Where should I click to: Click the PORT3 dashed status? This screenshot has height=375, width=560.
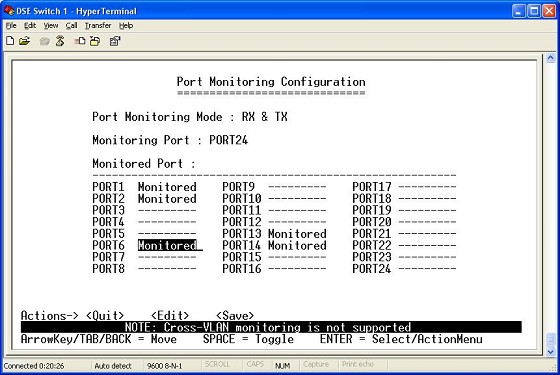click(167, 210)
